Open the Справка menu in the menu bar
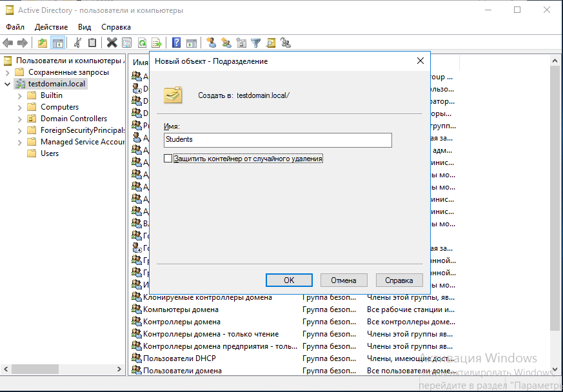This screenshot has height=392, width=563. click(116, 27)
